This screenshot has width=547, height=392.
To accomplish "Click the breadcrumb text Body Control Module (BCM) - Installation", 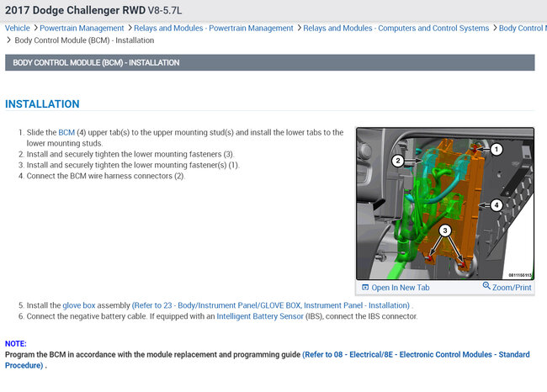I will pyautogui.click(x=84, y=40).
